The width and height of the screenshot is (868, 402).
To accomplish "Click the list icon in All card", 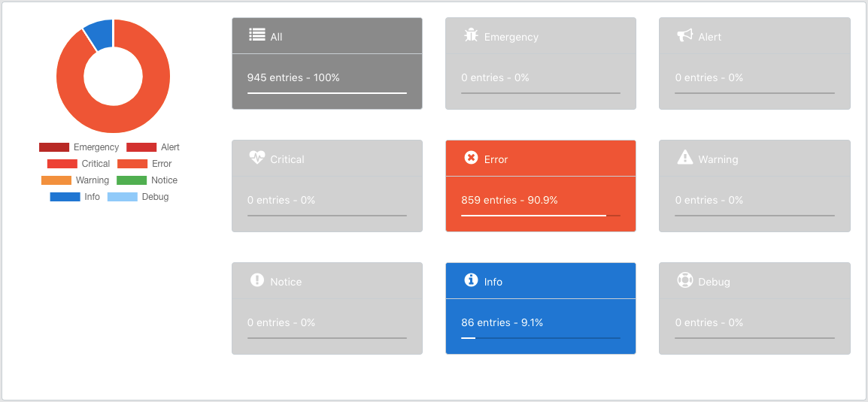I will tap(257, 35).
